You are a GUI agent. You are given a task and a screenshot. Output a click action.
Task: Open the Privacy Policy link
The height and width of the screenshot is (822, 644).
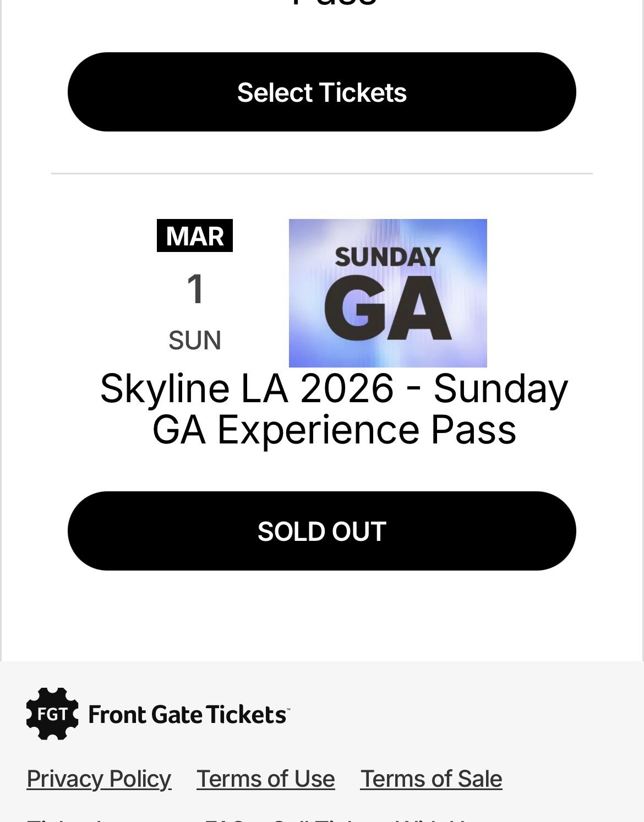point(99,779)
